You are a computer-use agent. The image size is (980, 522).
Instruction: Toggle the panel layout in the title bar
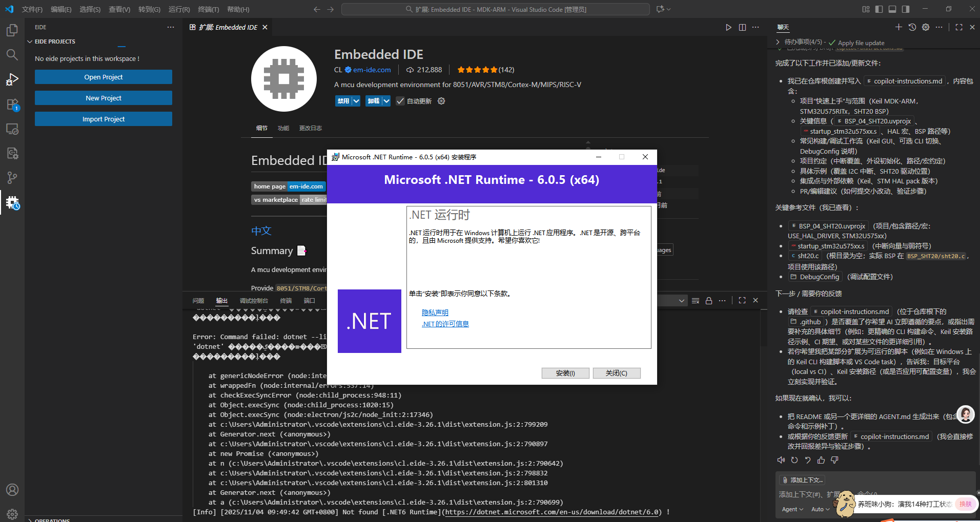[892, 9]
